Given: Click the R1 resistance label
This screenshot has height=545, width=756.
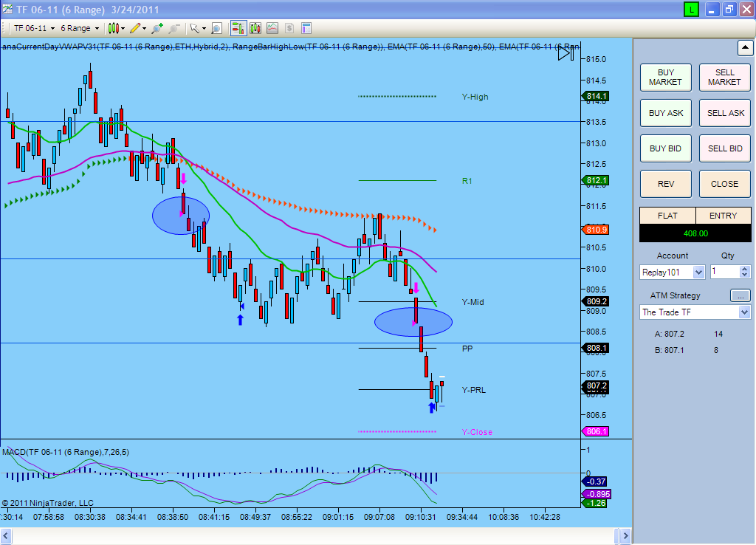Looking at the screenshot, I should (467, 182).
